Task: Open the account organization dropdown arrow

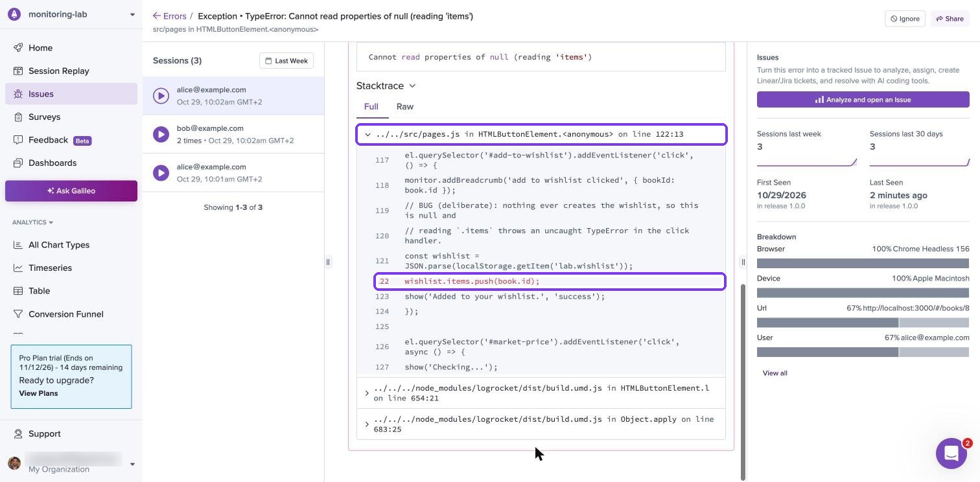Action: (x=132, y=464)
